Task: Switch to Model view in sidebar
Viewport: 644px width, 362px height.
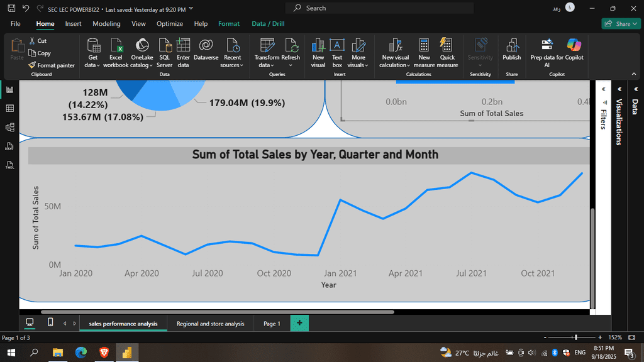Action: click(x=9, y=127)
